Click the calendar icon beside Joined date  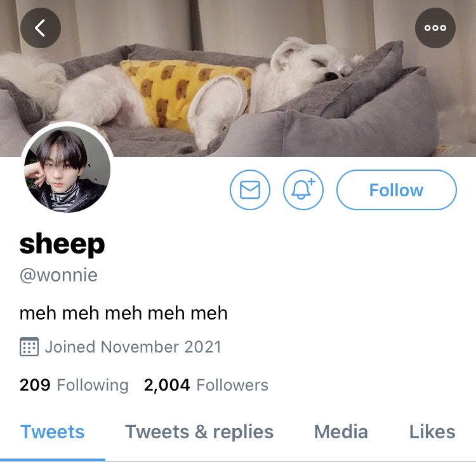click(29, 347)
